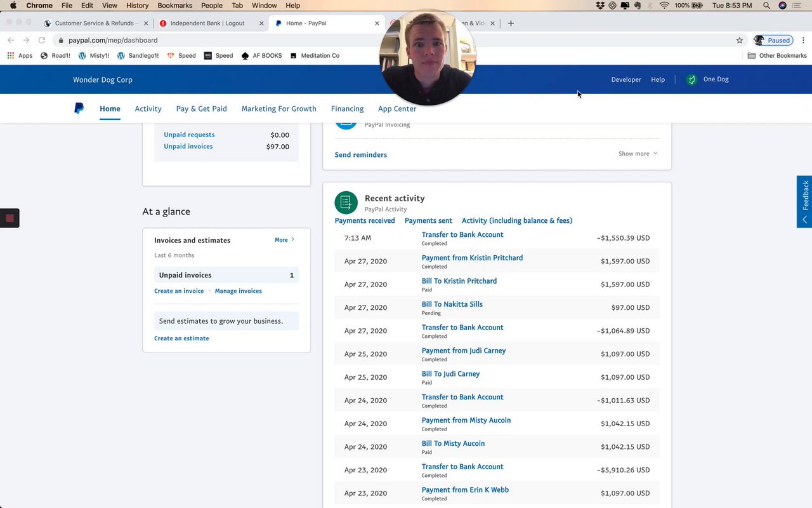This screenshot has height=508, width=812.
Task: Open the Chrome History menu
Action: click(x=137, y=6)
